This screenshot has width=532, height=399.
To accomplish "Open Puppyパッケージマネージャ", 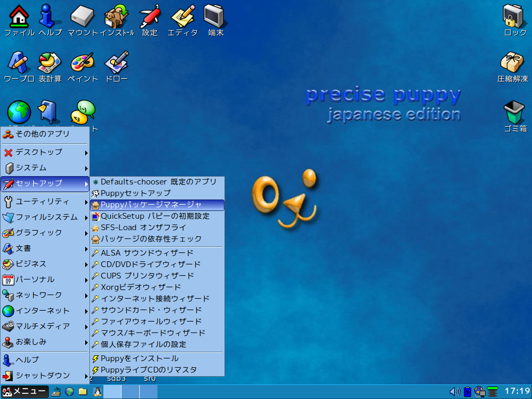I will click(157, 205).
